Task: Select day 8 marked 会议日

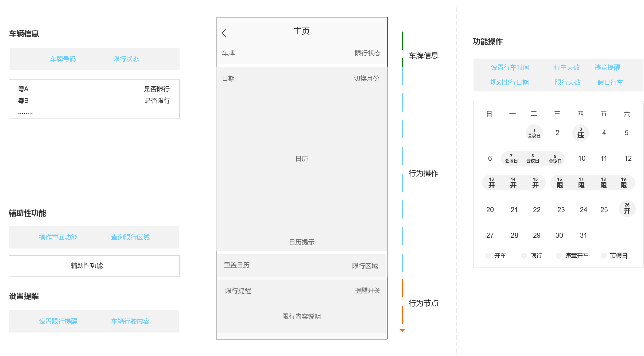Action: [x=533, y=159]
